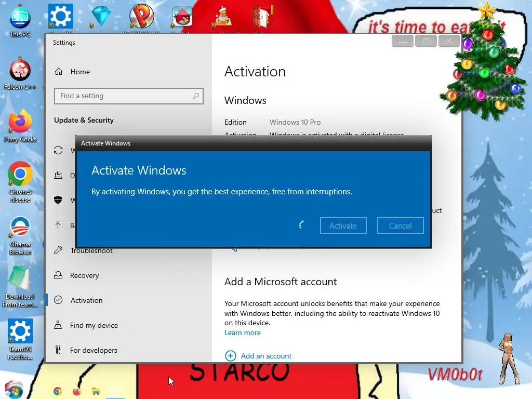Screen dimensions: 532x399
Task: Click the plus circle Add account icon
Action: pos(231,356)
